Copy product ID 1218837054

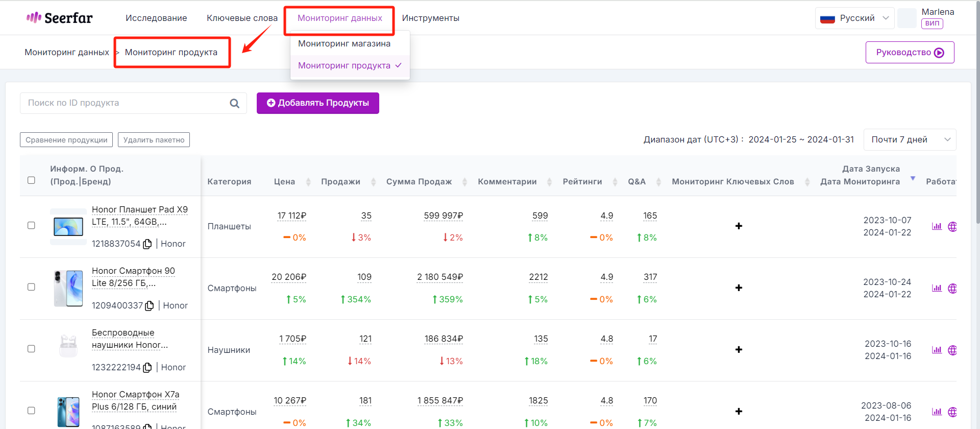coord(148,244)
